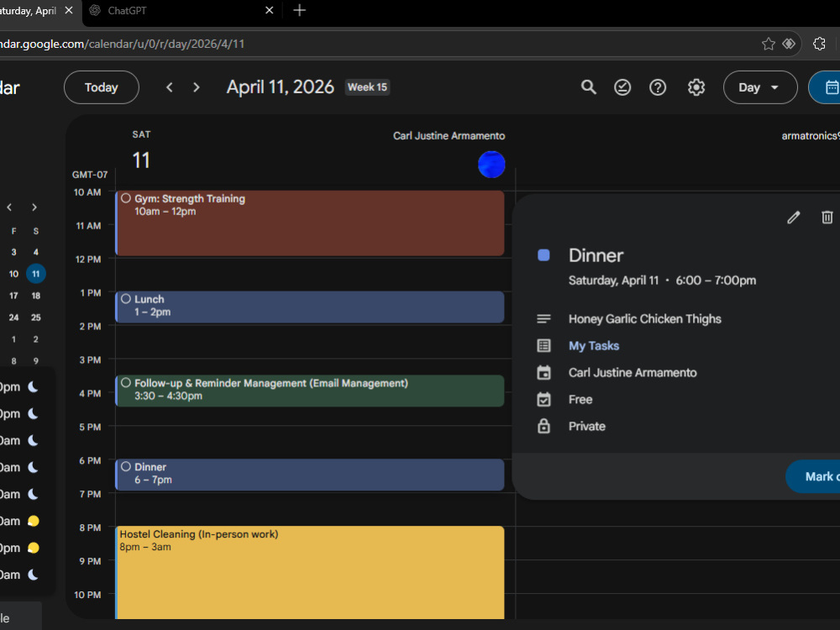Open the browser extensions puzzle icon

click(819, 44)
